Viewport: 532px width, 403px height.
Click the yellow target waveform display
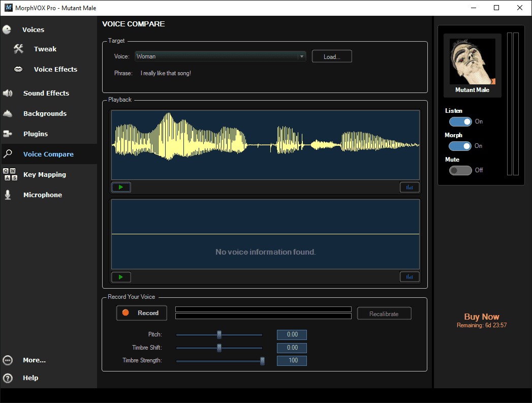pyautogui.click(x=265, y=145)
